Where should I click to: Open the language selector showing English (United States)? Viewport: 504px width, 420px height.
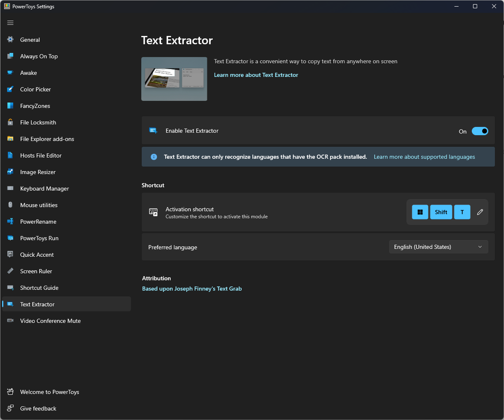[438, 247]
